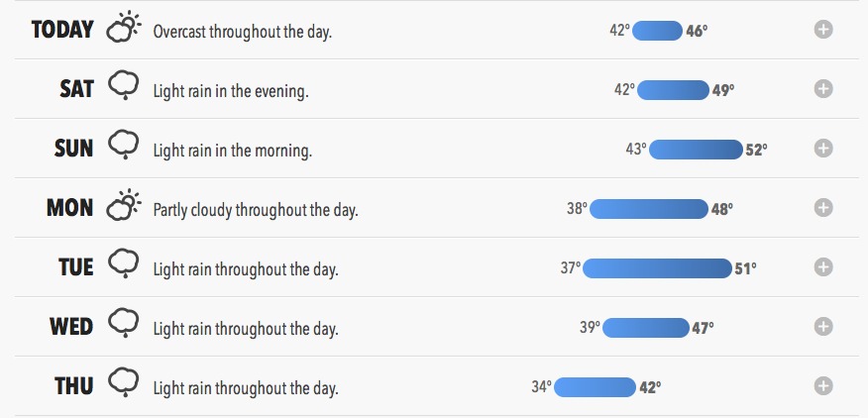
Task: Click Thursday's rain cloud icon
Action: pos(124,384)
